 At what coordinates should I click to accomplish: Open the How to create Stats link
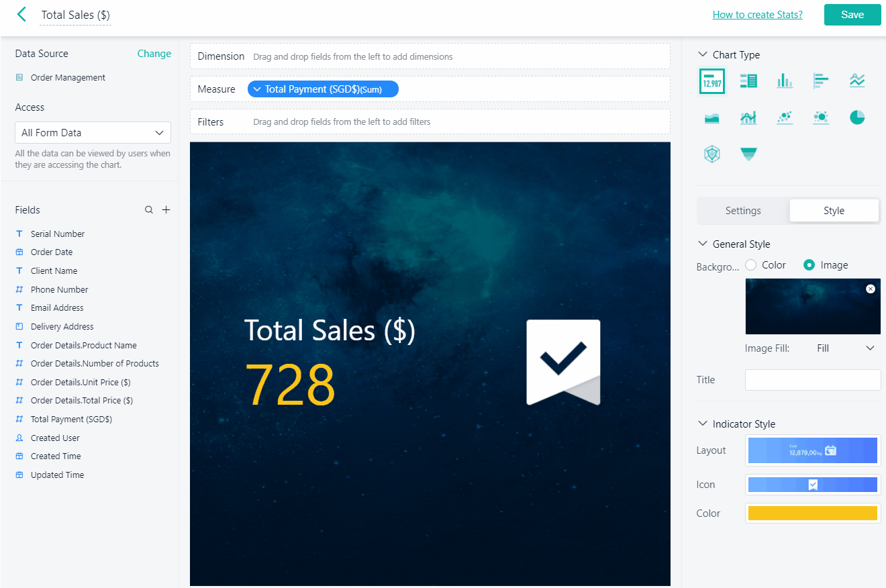757,15
